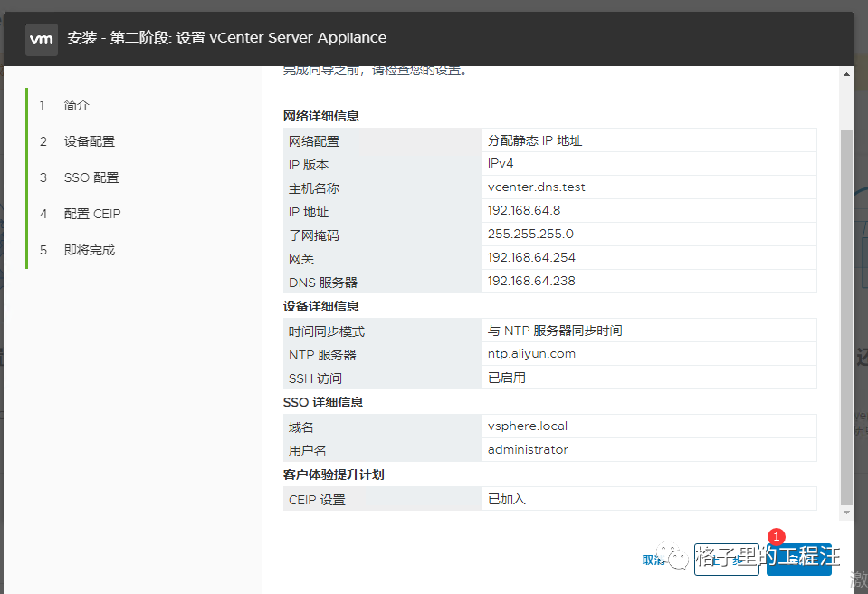
Task: Click the IP address value 192.168.64.8
Action: click(524, 210)
